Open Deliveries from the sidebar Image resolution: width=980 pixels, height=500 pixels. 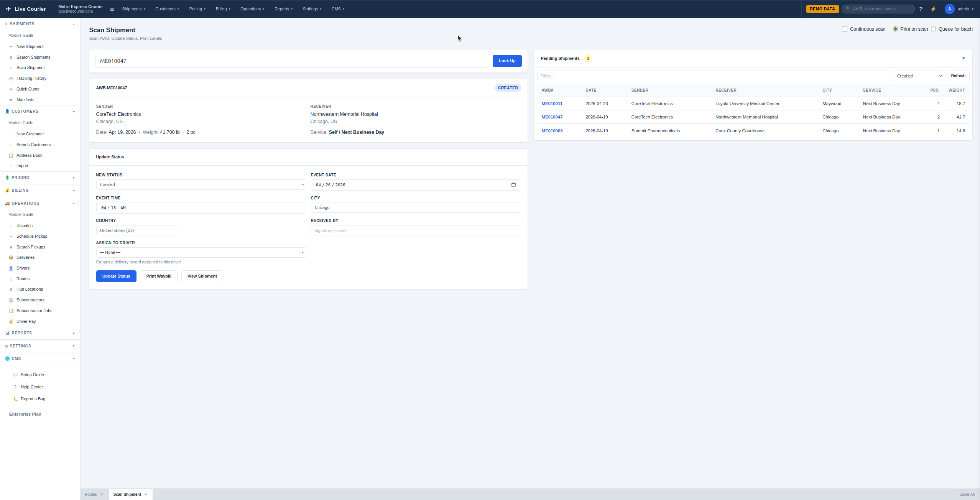tap(25, 257)
